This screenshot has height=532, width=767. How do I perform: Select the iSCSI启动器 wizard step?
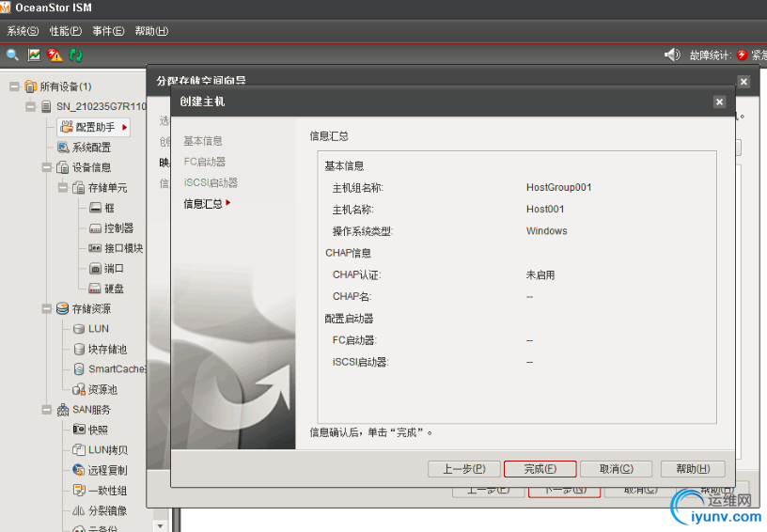pyautogui.click(x=211, y=183)
